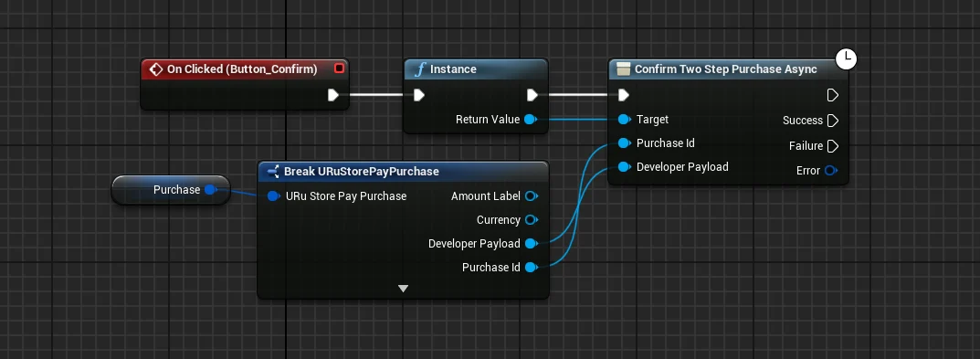
Task: Click the Failure exec output pin
Action: 833,146
